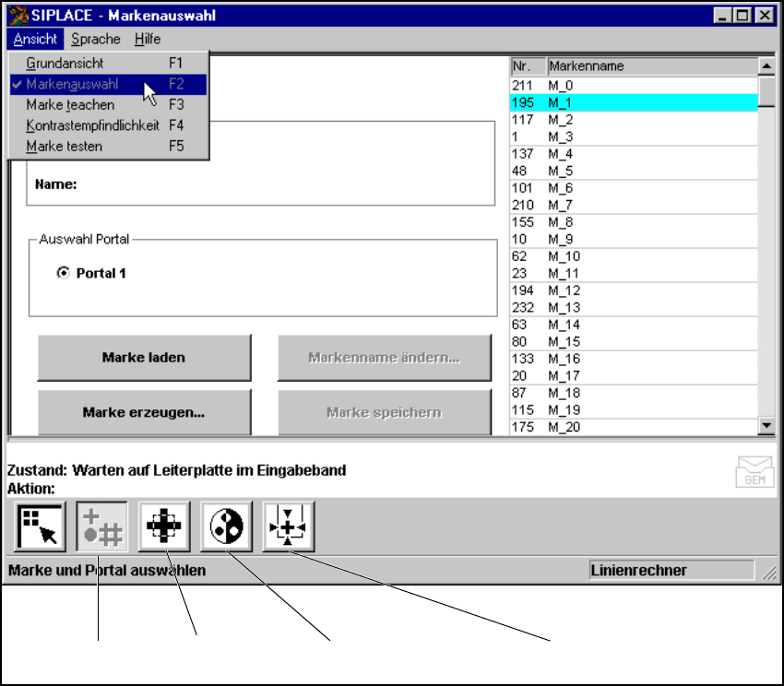Click the window resize grip
Viewport: 784px width, 686px height.
click(x=769, y=572)
